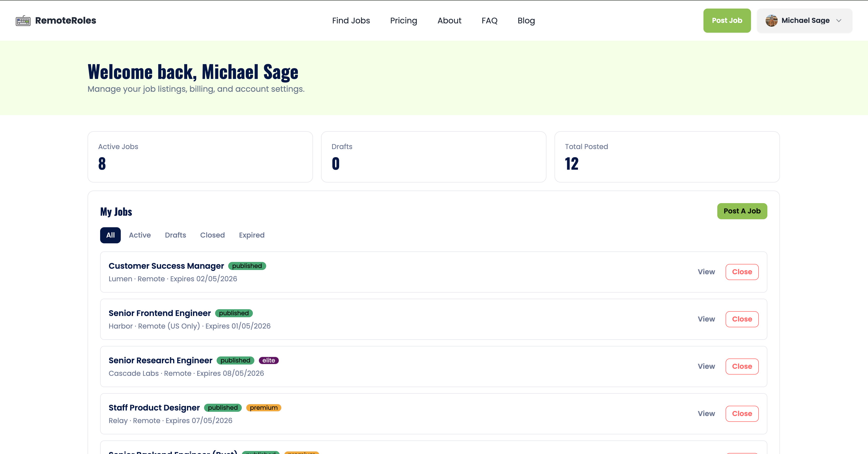Close the Senior Frontend Engineer job
The image size is (868, 454).
[742, 319]
